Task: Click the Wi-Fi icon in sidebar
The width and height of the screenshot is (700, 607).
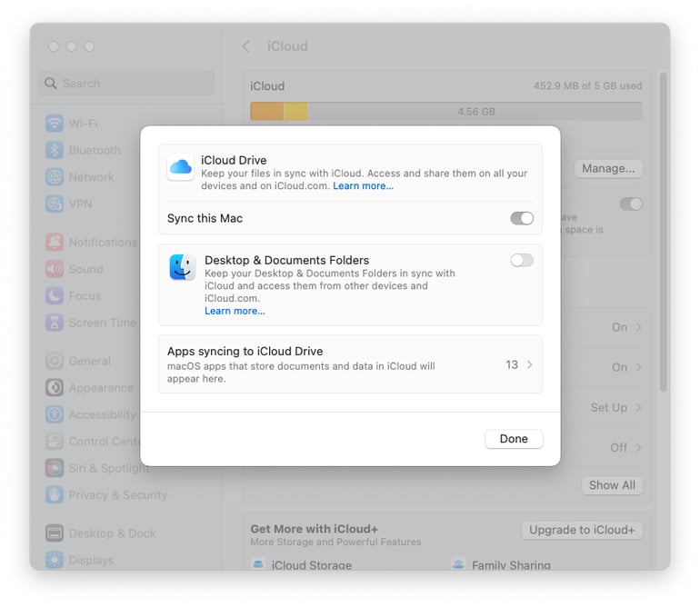Action: click(x=55, y=124)
